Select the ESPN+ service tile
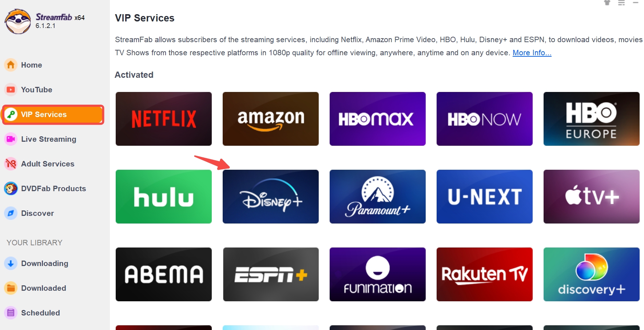Viewport: 644px width, 330px height. tap(271, 274)
